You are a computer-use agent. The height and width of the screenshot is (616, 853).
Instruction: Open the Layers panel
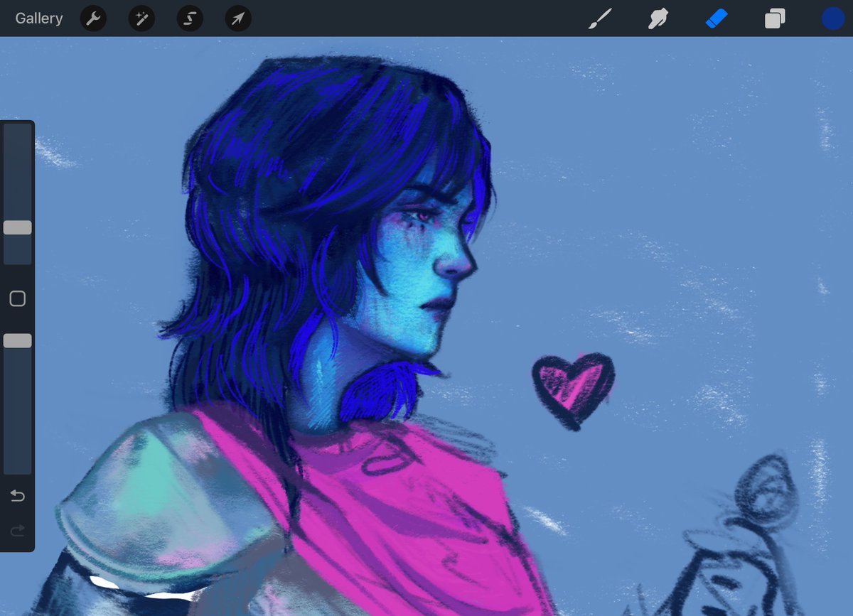pos(774,18)
